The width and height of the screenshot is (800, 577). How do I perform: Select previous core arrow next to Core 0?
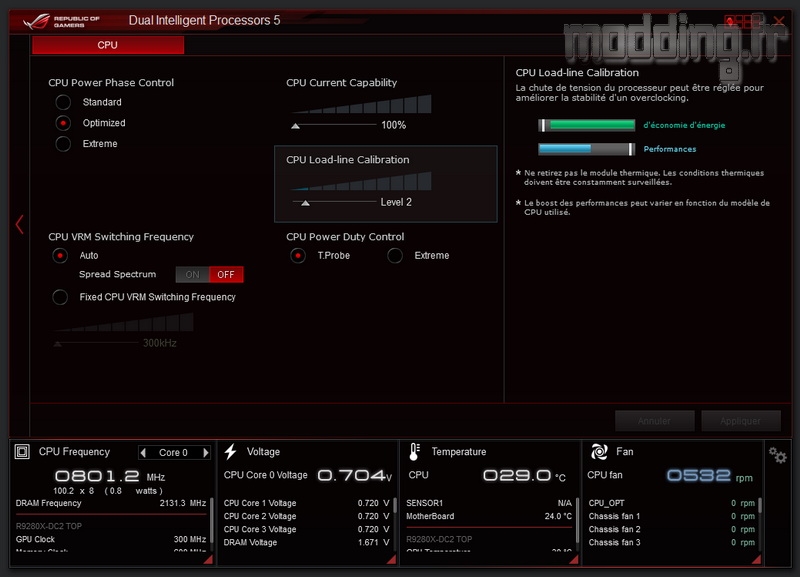(x=143, y=453)
